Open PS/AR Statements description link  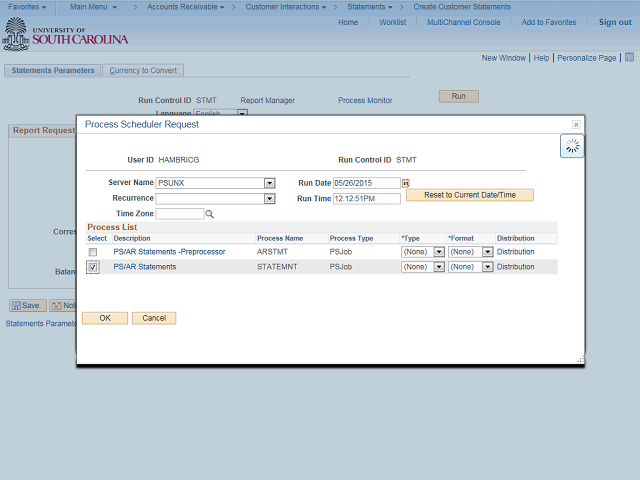pyautogui.click(x=145, y=267)
